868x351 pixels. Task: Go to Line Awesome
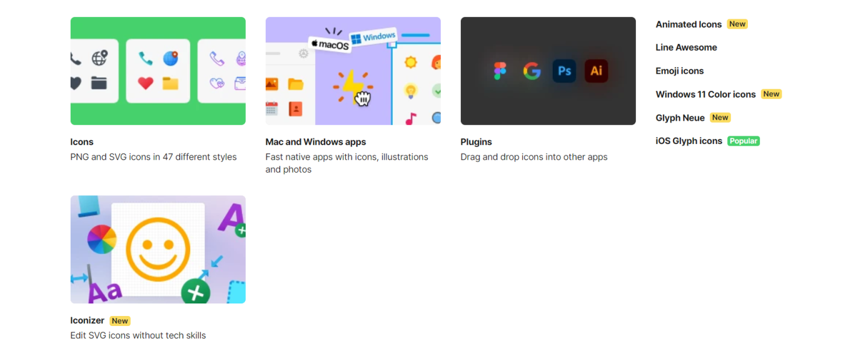[686, 48]
